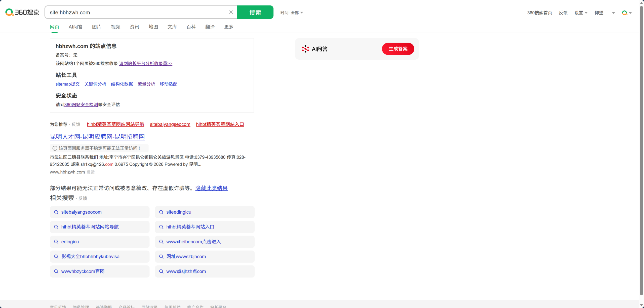Open 昆明人才网-昆明应聘网-昆明招聘网 result link
Screen dimensions: 644x308
(97, 137)
